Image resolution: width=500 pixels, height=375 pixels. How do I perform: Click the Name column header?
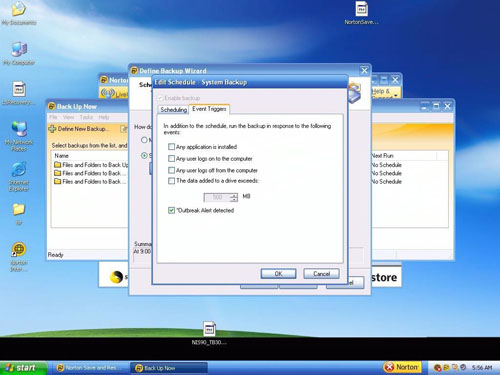click(x=61, y=156)
